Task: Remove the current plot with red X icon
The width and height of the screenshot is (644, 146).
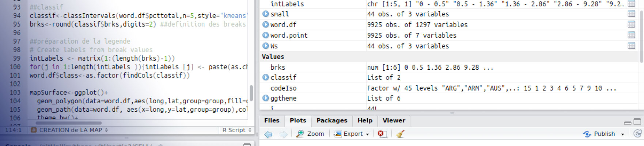Action: pyautogui.click(x=381, y=134)
